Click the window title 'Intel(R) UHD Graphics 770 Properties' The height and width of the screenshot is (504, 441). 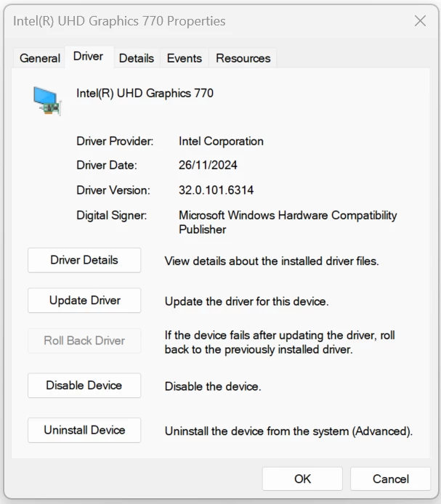119,21
